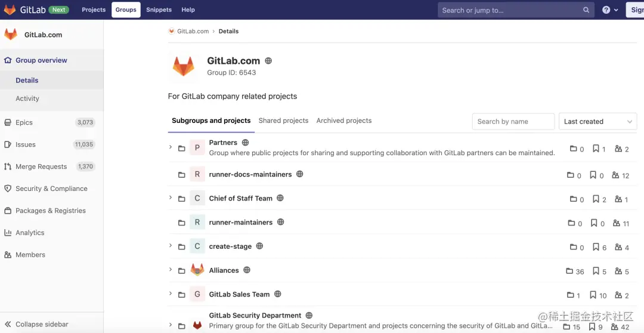Click the subgroups folder icon in Partners row
The height and width of the screenshot is (333, 644).
click(x=574, y=149)
